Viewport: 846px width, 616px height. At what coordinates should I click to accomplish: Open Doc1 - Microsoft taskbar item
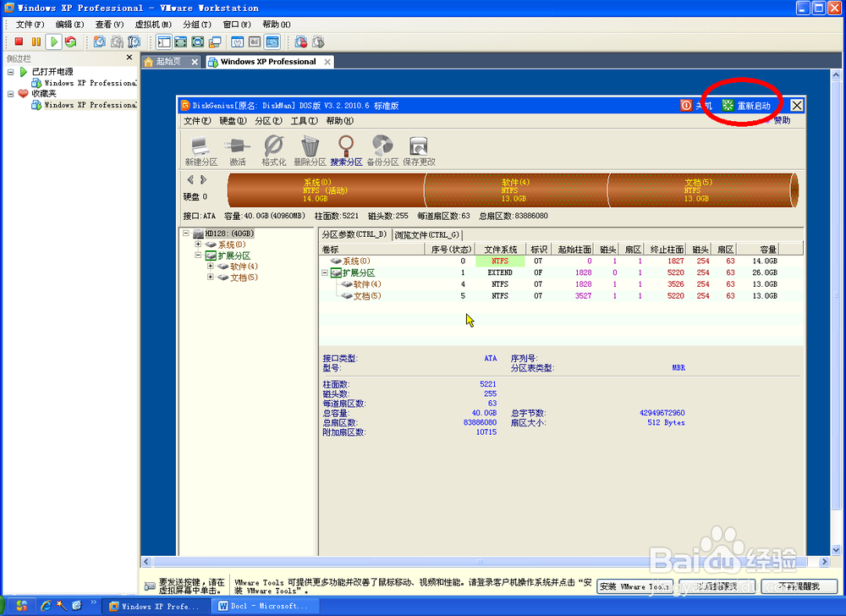(265, 607)
